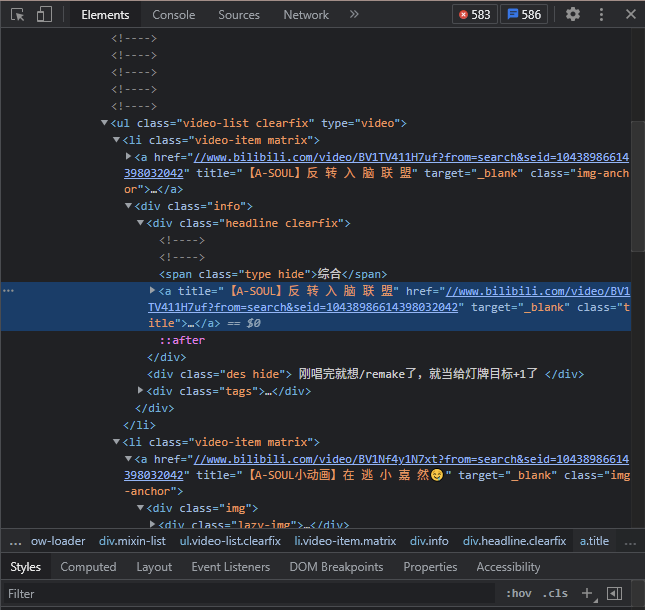
Task: Click the row actions ellipsis on selected node
Action: [8, 291]
